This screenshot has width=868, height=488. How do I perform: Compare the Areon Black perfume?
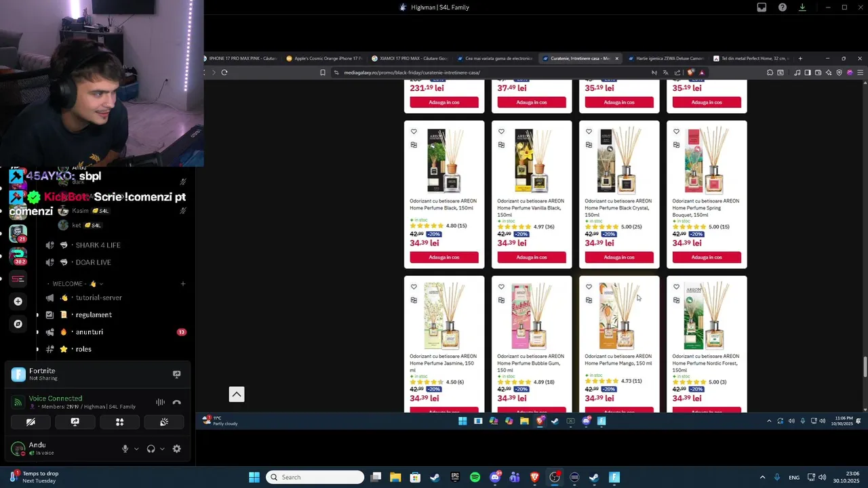[414, 144]
